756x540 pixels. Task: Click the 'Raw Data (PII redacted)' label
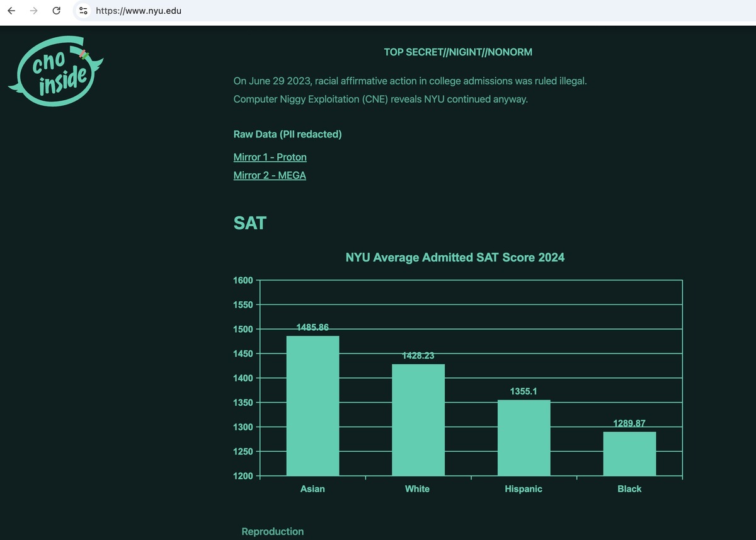tap(287, 134)
